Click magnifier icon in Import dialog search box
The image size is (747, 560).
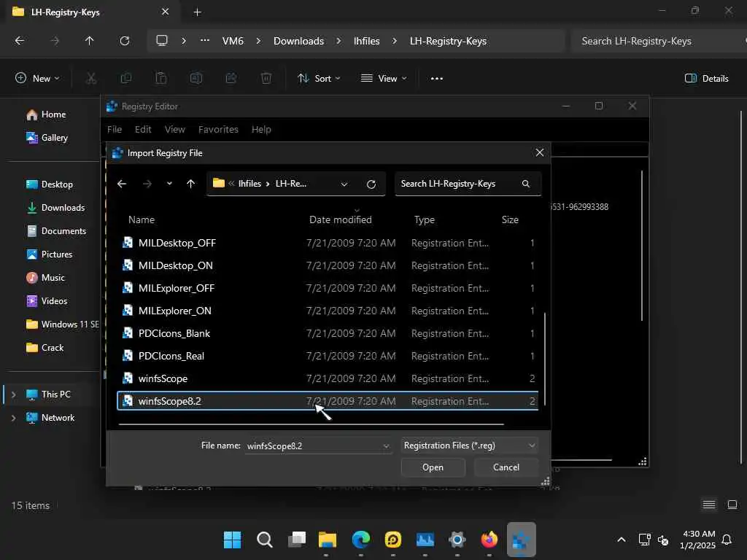[526, 184]
